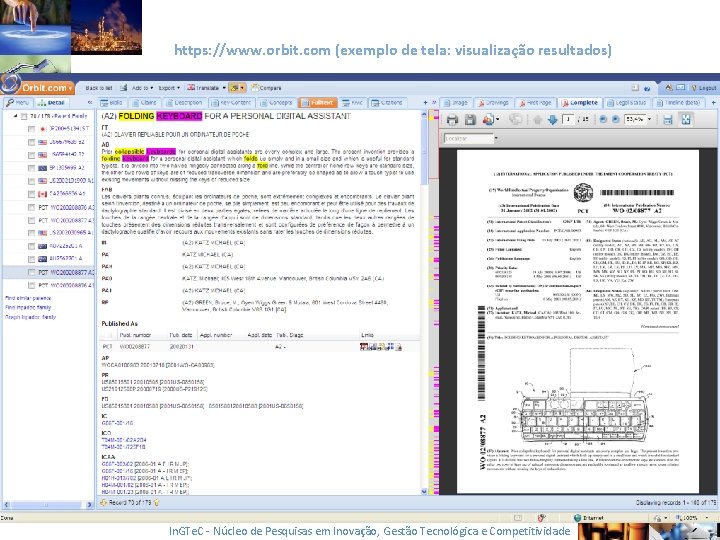Click the scrolling page mode icon in PDF toolbar

coord(668,120)
